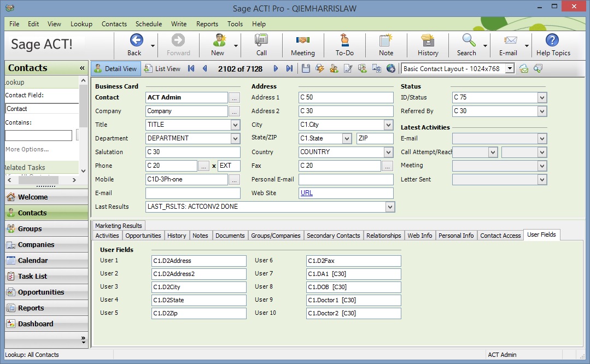Switch to the Opportunities tab
Image resolution: width=590 pixels, height=364 pixels.
pyautogui.click(x=143, y=236)
